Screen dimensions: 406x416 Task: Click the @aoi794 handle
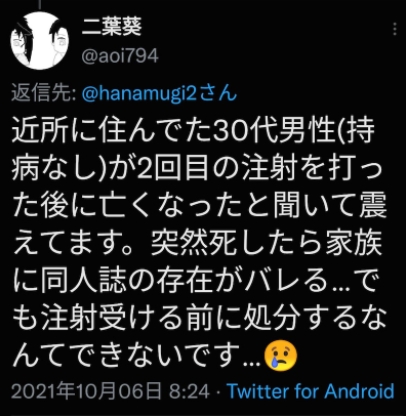click(120, 56)
